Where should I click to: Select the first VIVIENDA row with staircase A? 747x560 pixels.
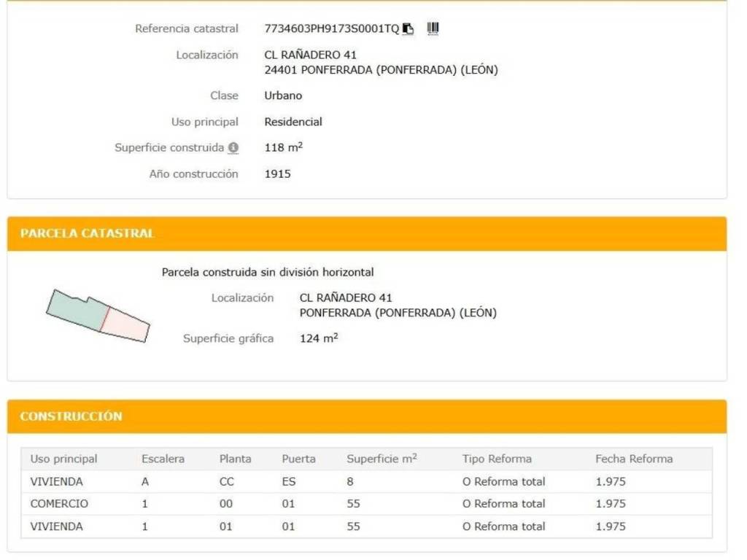[x=56, y=481]
